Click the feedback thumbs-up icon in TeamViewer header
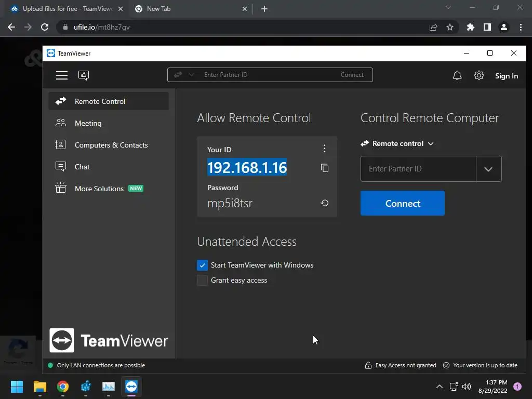 tap(84, 75)
